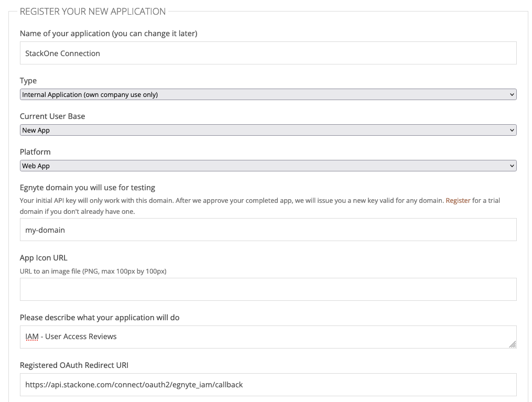This screenshot has width=532, height=402.
Task: Click the REGISTER YOUR NEW APPLICATION heading
Action: pos(92,11)
